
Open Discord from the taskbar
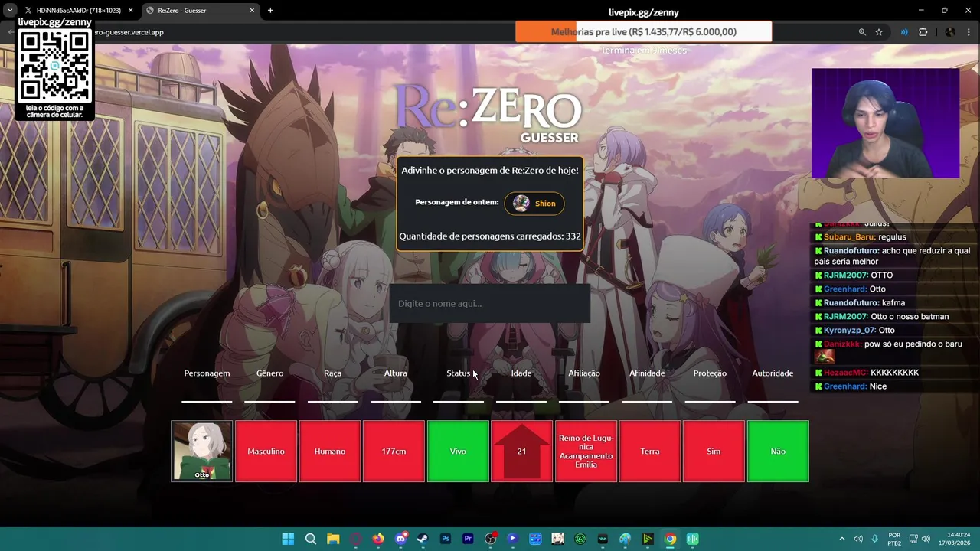400,539
